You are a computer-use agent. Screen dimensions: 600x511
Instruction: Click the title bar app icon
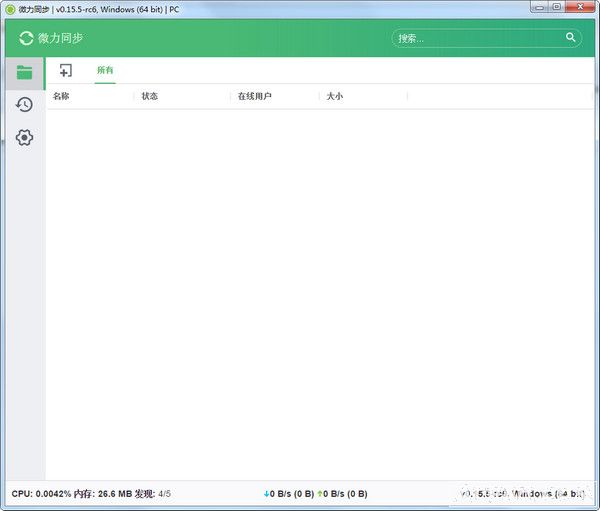(11, 9)
